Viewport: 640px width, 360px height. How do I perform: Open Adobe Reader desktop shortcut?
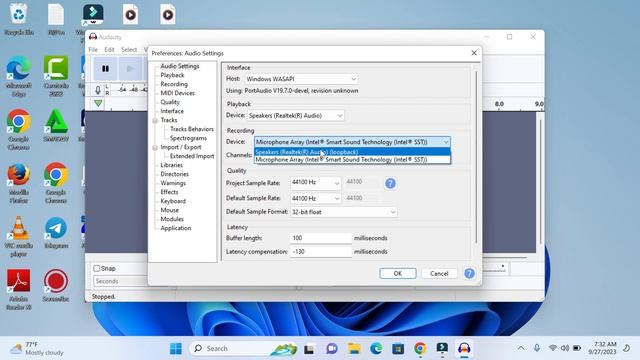click(19, 289)
